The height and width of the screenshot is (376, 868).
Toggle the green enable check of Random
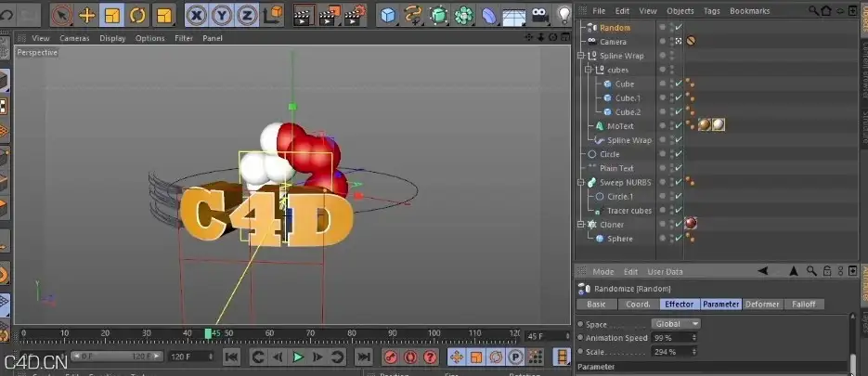tap(679, 27)
